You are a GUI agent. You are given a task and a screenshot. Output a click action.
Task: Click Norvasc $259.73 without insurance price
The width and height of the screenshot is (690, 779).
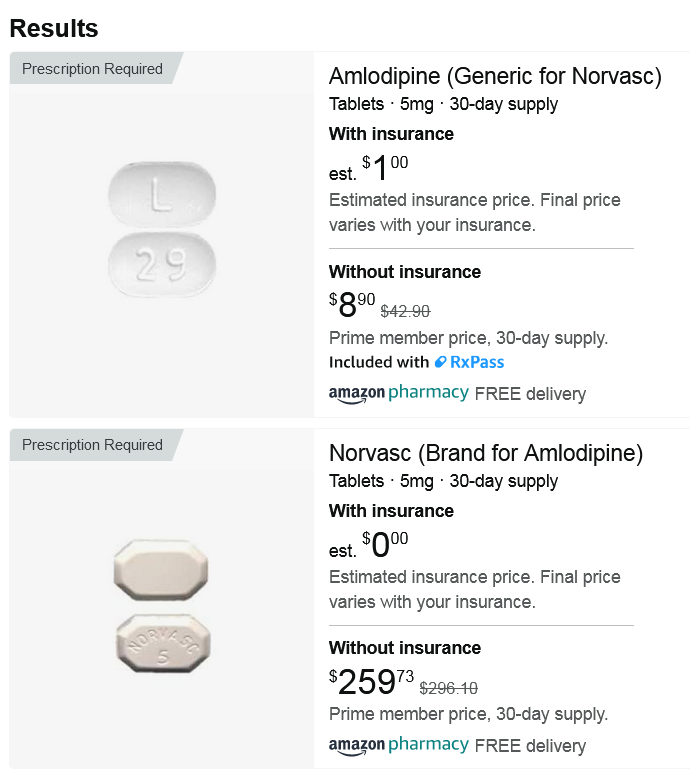[370, 681]
